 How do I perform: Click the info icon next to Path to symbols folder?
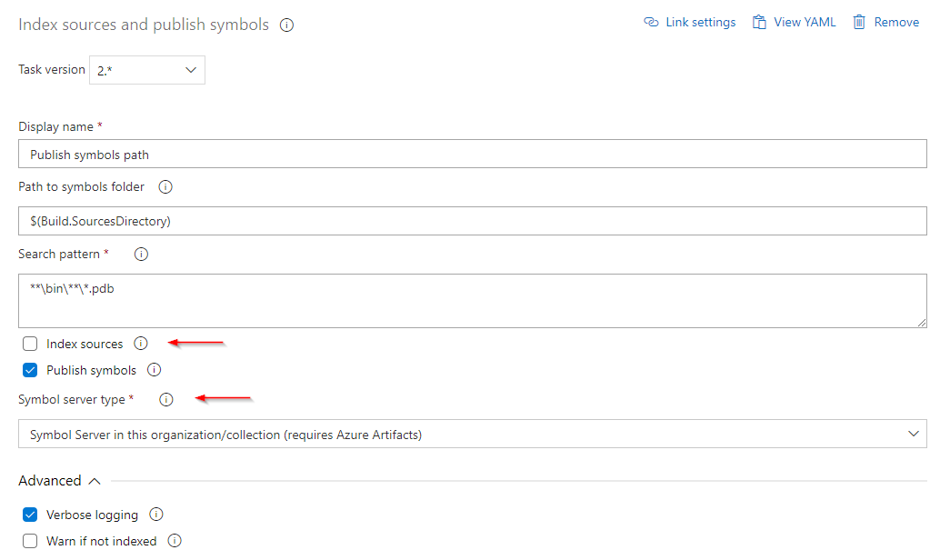point(165,186)
